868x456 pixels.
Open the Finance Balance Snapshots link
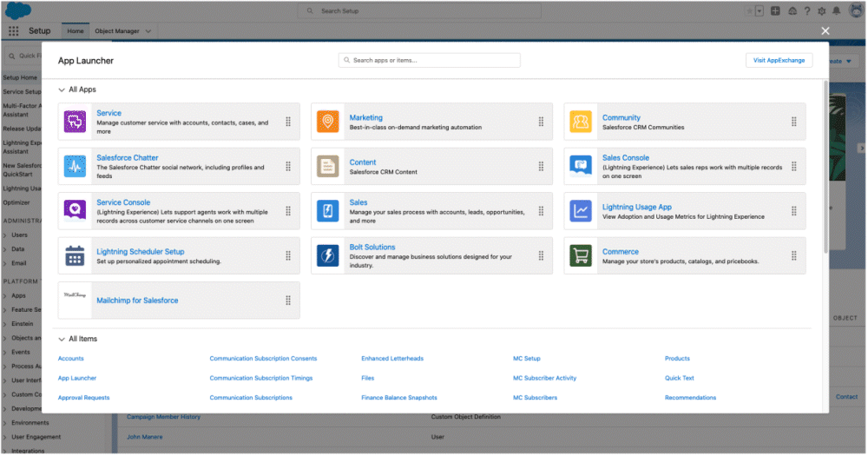[x=399, y=398]
